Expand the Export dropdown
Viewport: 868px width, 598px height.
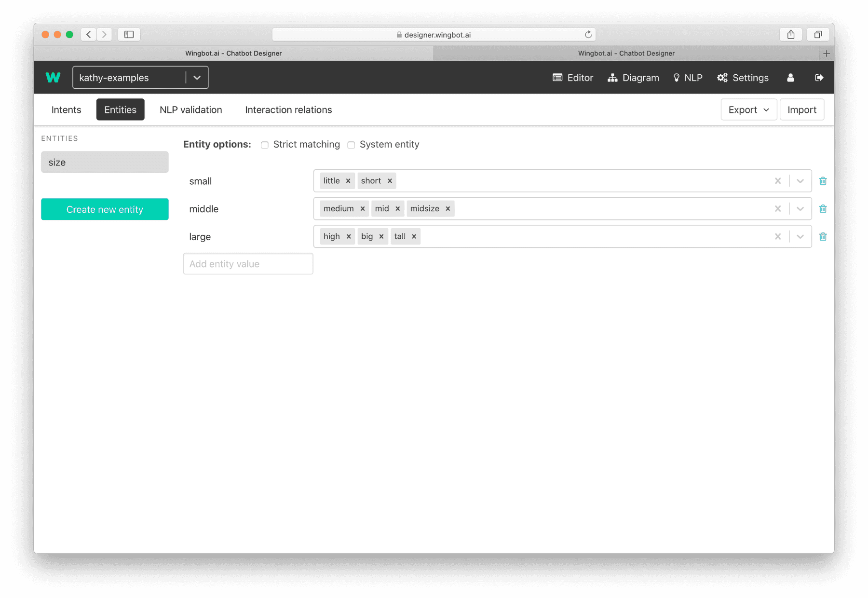coord(748,109)
